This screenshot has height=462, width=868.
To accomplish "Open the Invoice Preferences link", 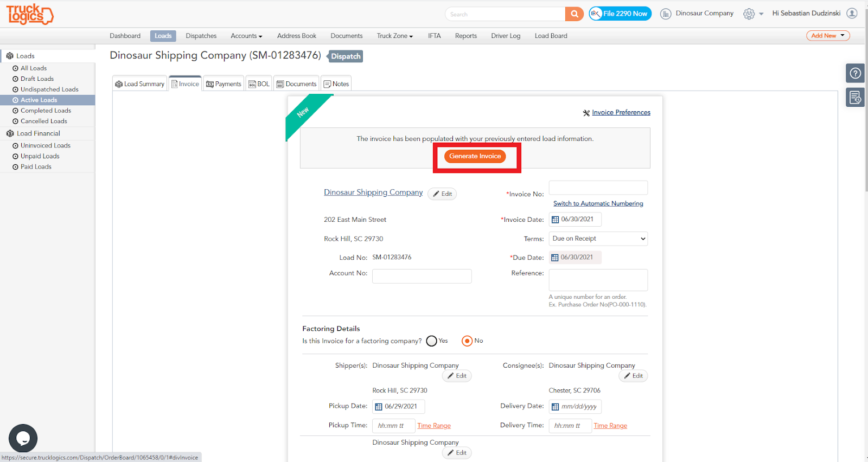I will [x=621, y=113].
